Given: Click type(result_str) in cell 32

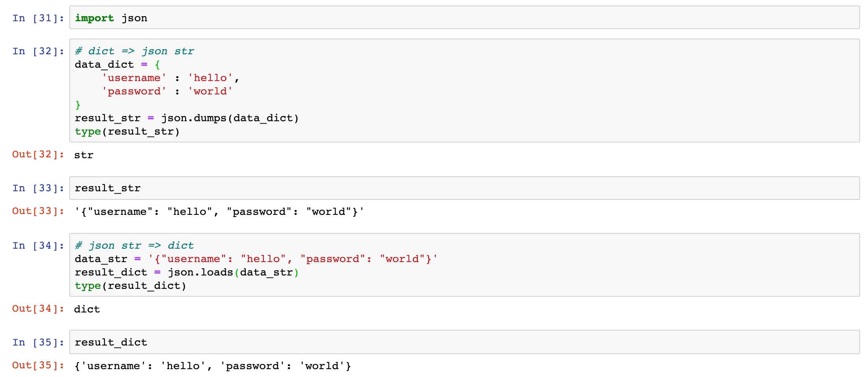Looking at the screenshot, I should pyautogui.click(x=127, y=131).
